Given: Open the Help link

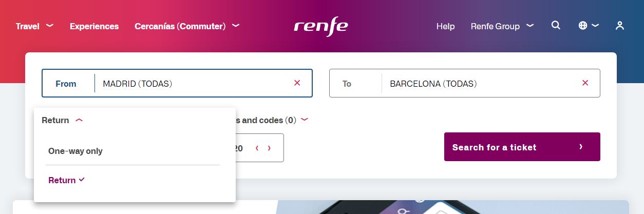Looking at the screenshot, I should pyautogui.click(x=445, y=26).
